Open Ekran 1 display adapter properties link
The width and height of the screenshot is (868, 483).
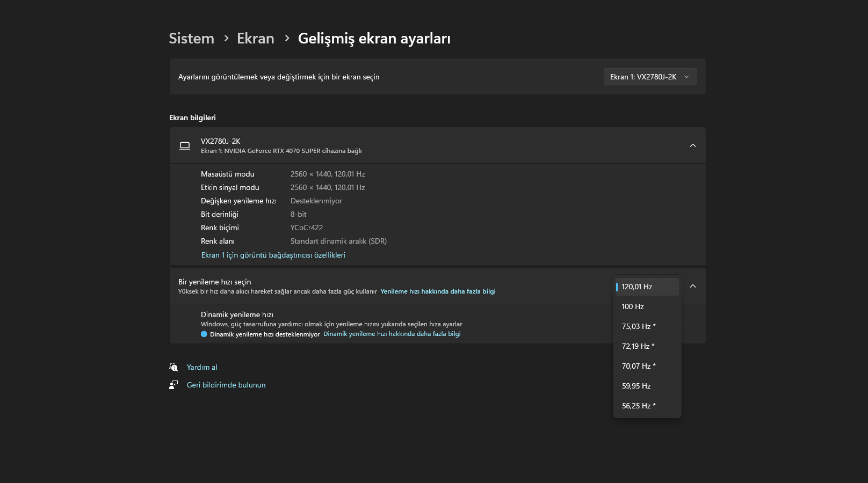tap(273, 255)
